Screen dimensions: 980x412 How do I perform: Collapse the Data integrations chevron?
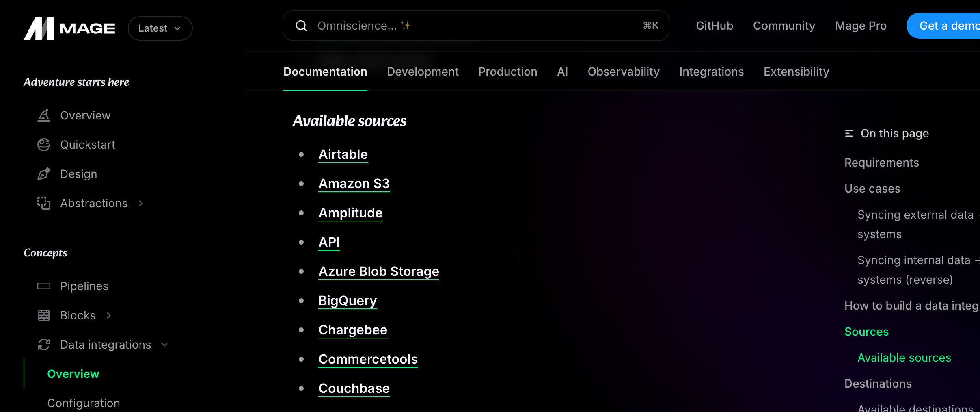click(x=164, y=345)
